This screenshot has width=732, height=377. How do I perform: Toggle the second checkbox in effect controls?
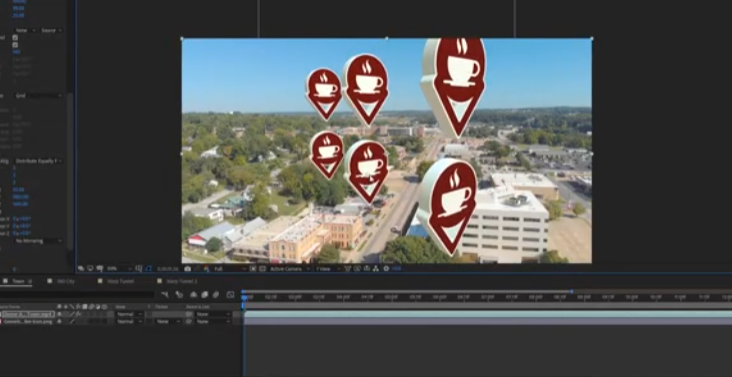coord(15,45)
